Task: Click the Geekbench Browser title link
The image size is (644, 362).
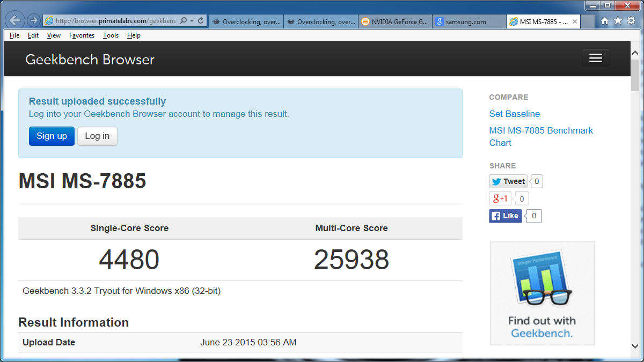Action: (90, 60)
